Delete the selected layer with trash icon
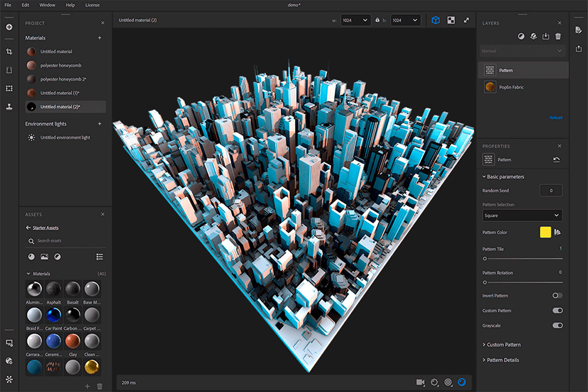The width and height of the screenshot is (588, 392). [x=558, y=36]
